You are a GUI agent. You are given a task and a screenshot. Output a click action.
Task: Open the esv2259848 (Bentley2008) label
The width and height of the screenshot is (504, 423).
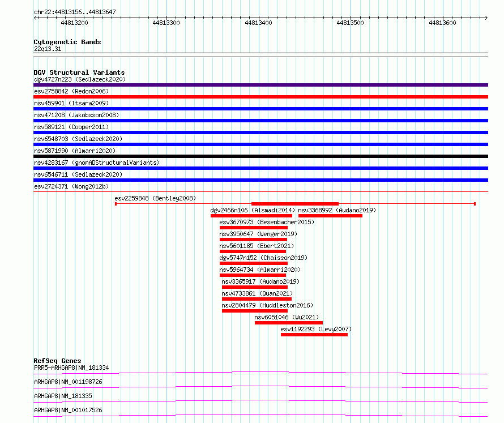[155, 198]
